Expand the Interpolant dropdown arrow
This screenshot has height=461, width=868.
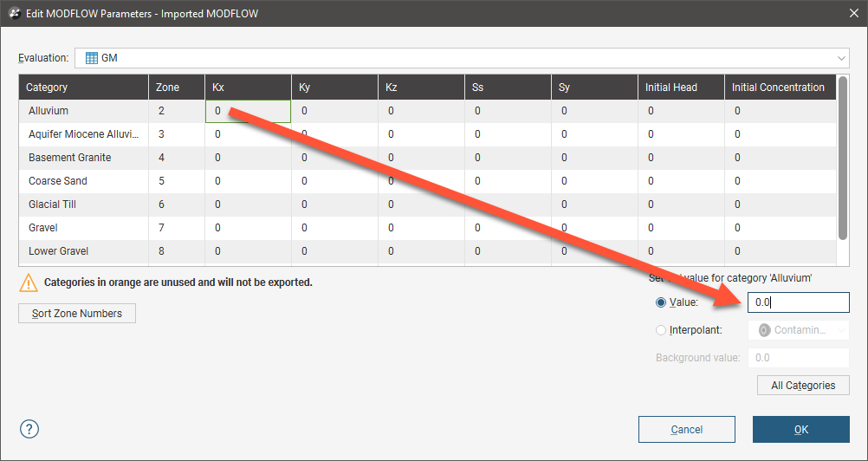(x=841, y=330)
